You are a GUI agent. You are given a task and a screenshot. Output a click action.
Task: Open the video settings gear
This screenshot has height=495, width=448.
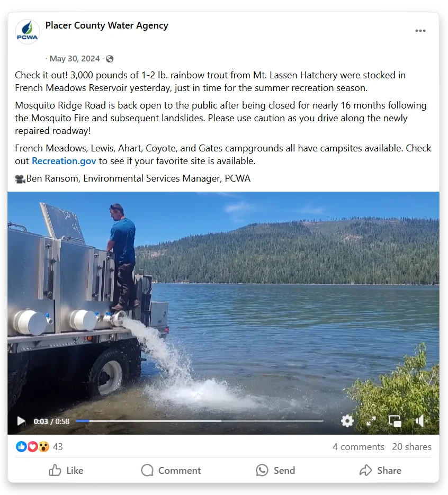click(x=347, y=421)
